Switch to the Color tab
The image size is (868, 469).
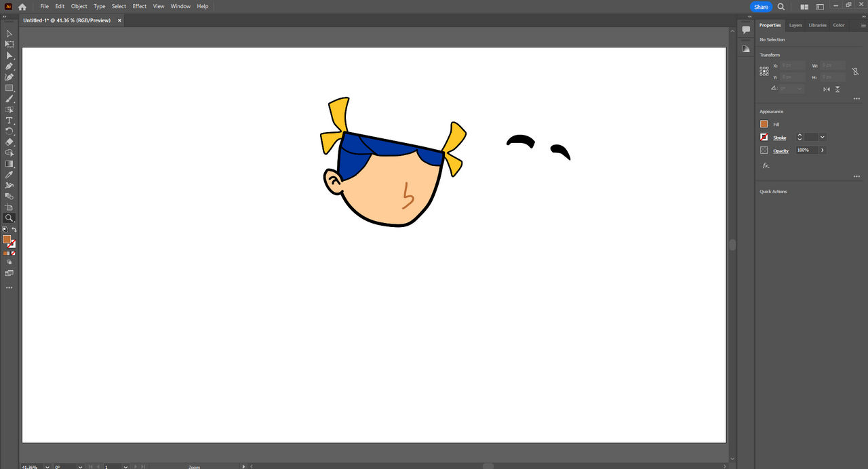click(x=839, y=25)
